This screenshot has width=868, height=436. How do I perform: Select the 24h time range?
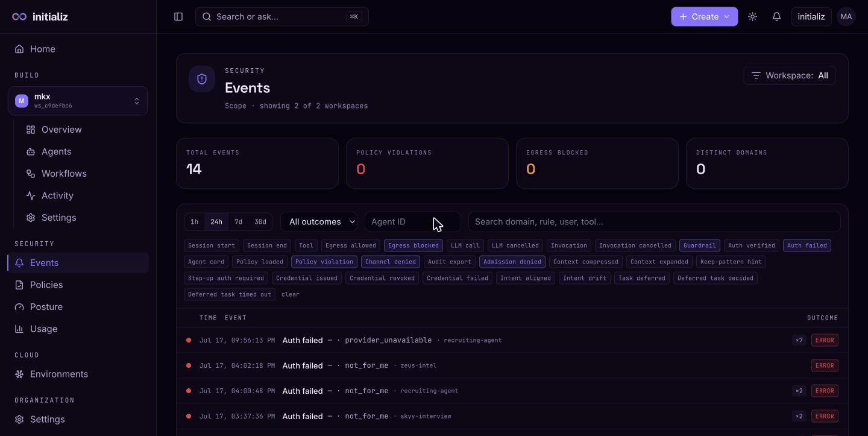pyautogui.click(x=216, y=222)
